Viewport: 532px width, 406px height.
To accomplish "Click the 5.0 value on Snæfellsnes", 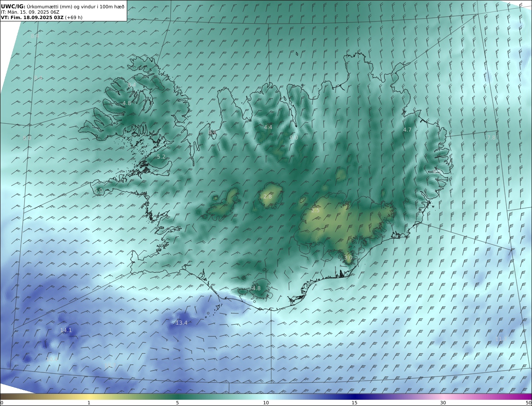I will (x=98, y=190).
